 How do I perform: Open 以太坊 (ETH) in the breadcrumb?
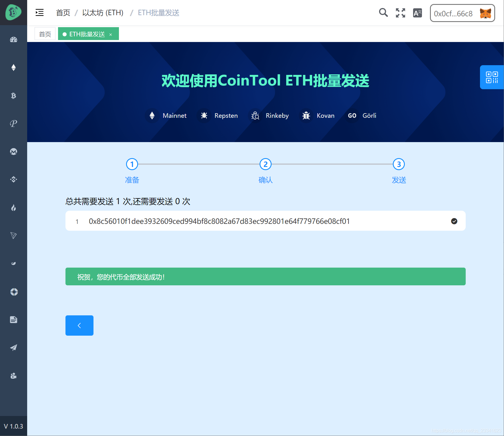coord(103,13)
